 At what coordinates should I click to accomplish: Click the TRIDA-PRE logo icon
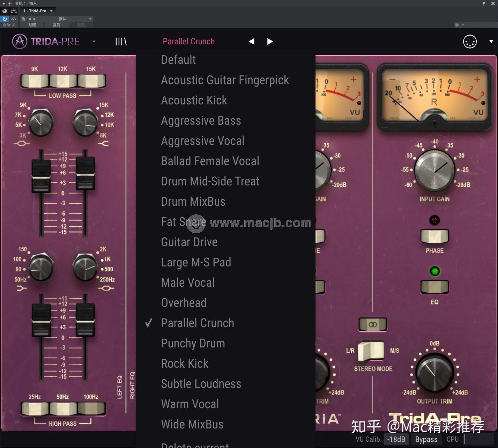[20, 41]
